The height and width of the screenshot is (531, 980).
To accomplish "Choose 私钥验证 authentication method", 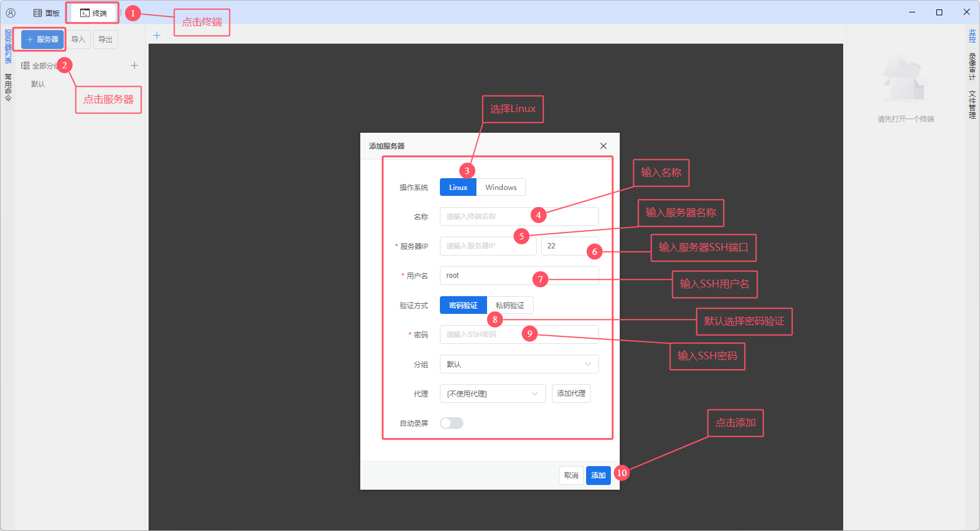I will 509,306.
